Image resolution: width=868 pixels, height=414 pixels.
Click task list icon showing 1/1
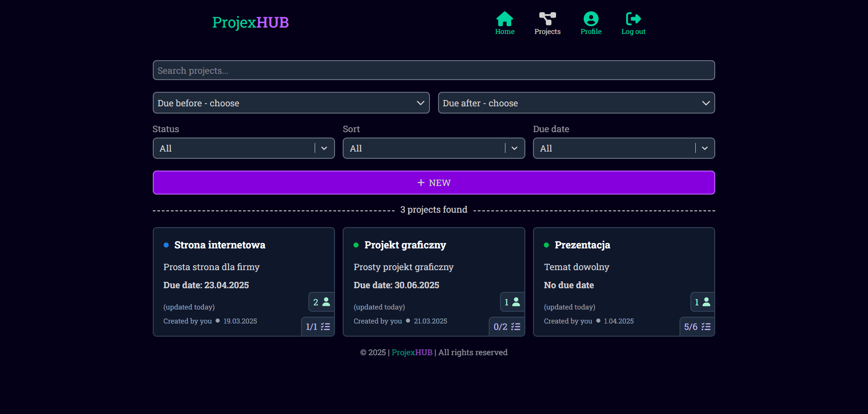[325, 327]
